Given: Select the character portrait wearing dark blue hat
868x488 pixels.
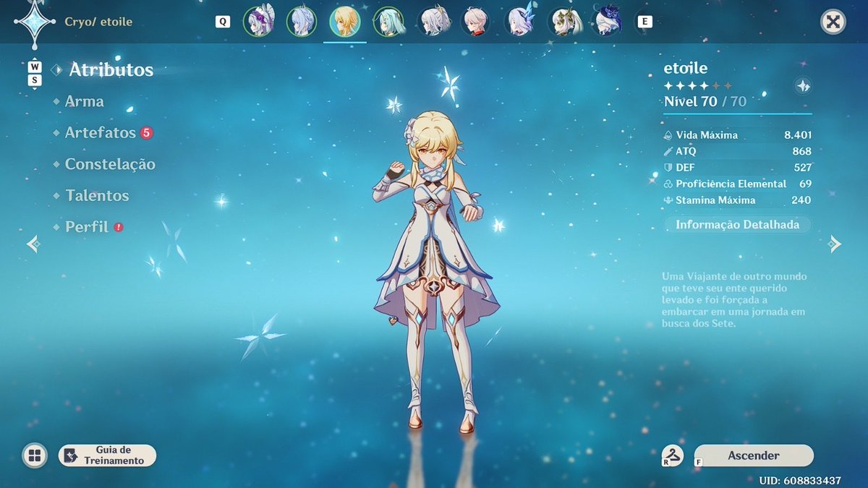Looking at the screenshot, I should pyautogui.click(x=606, y=22).
